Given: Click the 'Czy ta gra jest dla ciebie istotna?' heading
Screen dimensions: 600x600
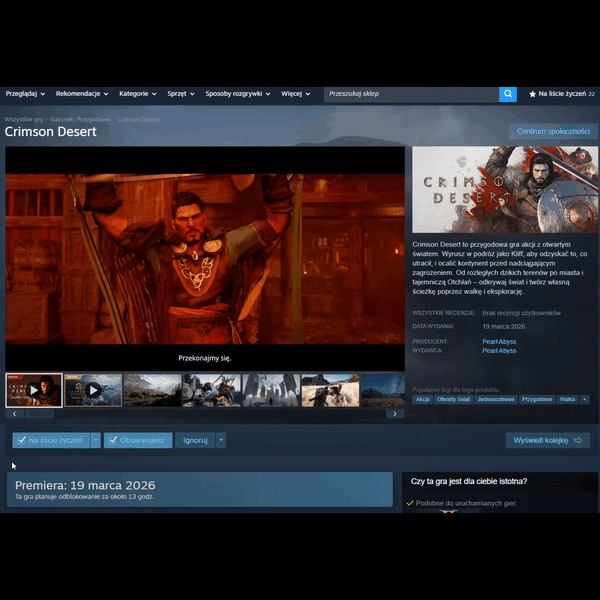Looking at the screenshot, I should [469, 481].
